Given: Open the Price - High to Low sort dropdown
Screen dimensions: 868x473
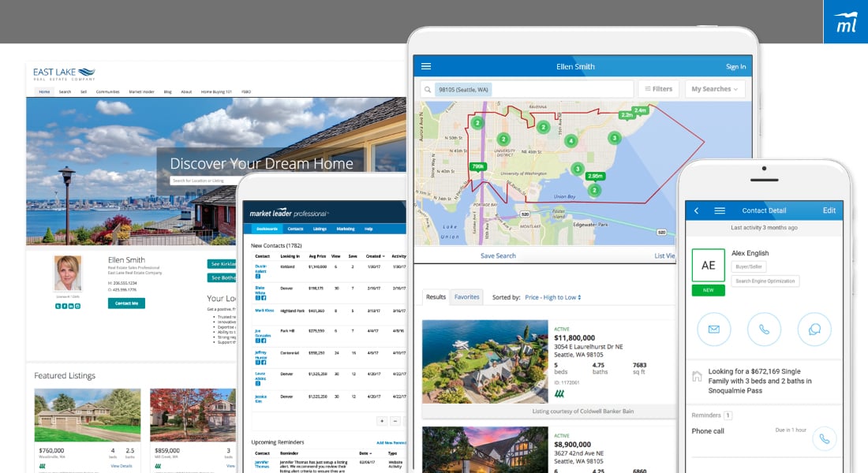Looking at the screenshot, I should (553, 298).
